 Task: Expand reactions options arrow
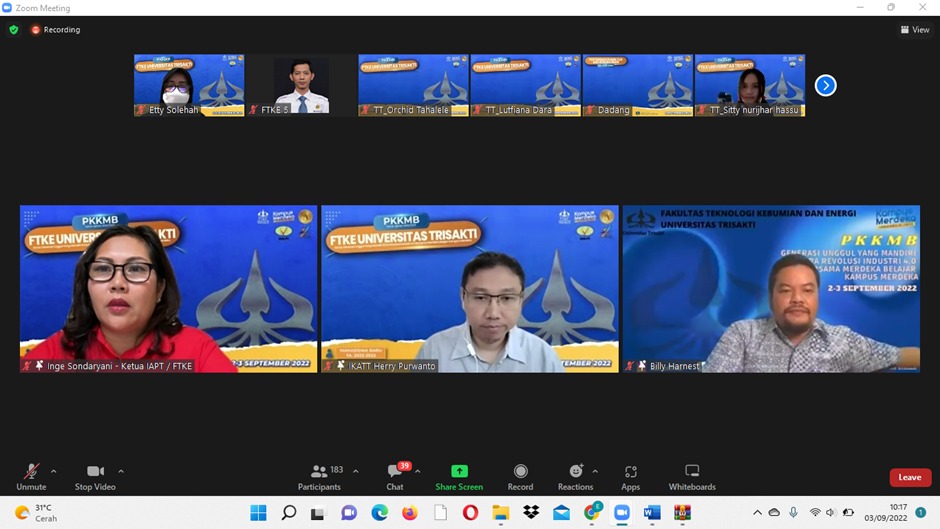click(x=595, y=471)
